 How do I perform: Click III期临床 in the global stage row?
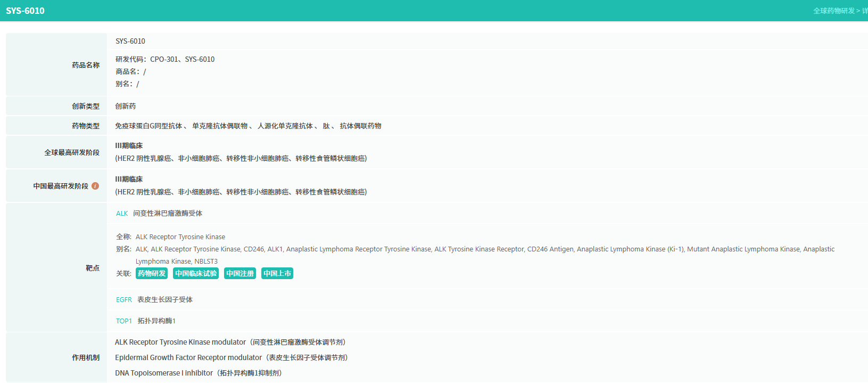coord(129,145)
